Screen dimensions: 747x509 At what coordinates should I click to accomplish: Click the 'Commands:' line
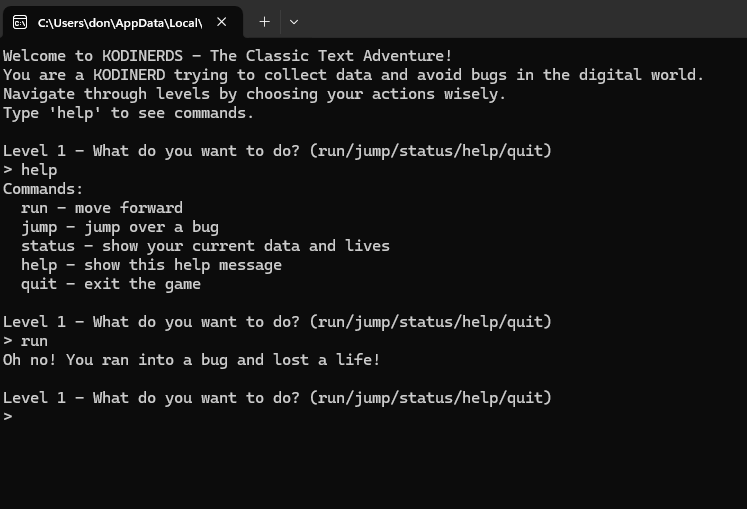tap(43, 189)
